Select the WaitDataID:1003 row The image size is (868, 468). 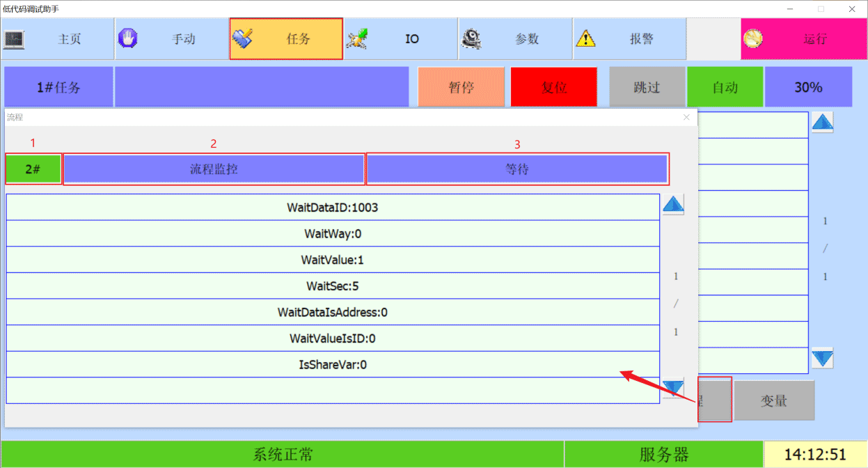click(x=333, y=208)
